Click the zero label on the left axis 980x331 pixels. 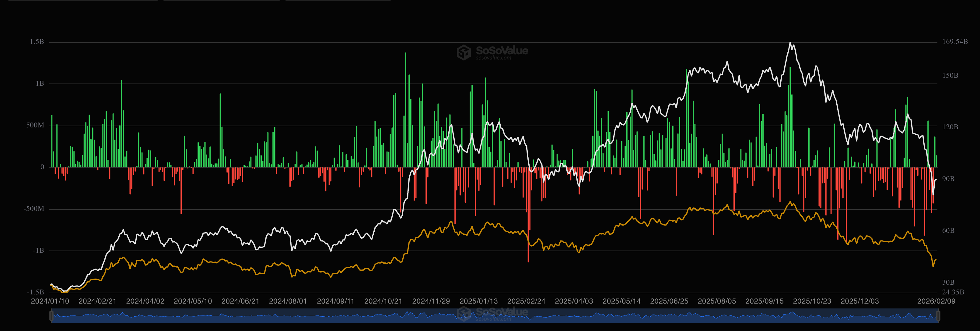[x=42, y=167]
